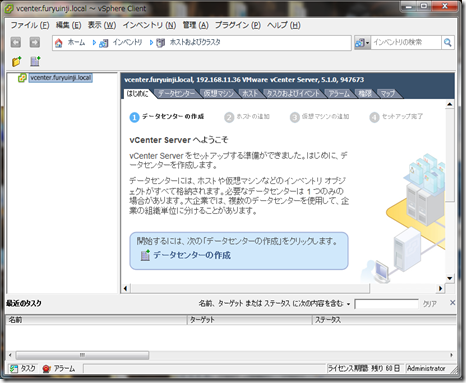466x383 pixels.
Task: Click the recent tasks horizontal scrollbar thumb
Action: click(x=82, y=355)
